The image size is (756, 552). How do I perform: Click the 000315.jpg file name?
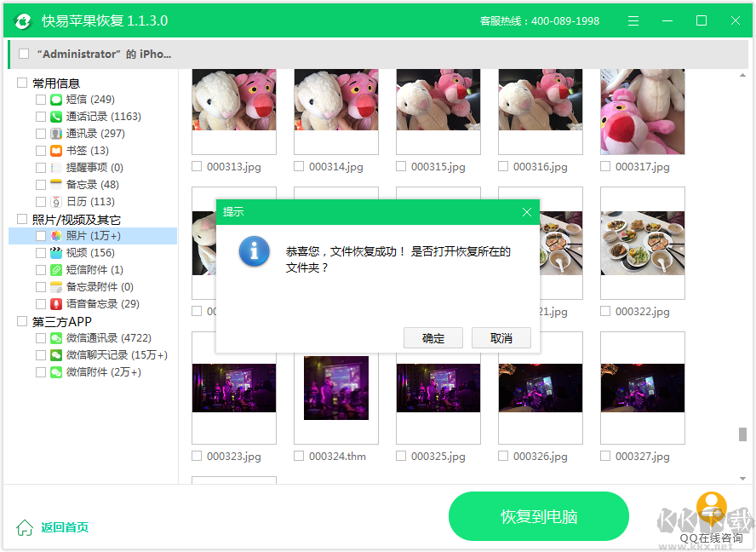438,167
